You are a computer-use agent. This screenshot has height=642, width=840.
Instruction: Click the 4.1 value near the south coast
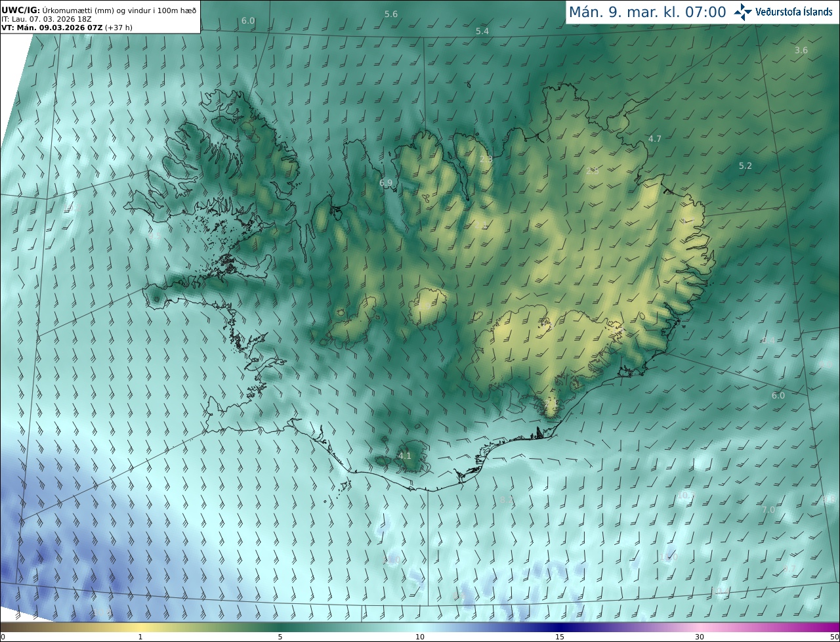click(405, 456)
